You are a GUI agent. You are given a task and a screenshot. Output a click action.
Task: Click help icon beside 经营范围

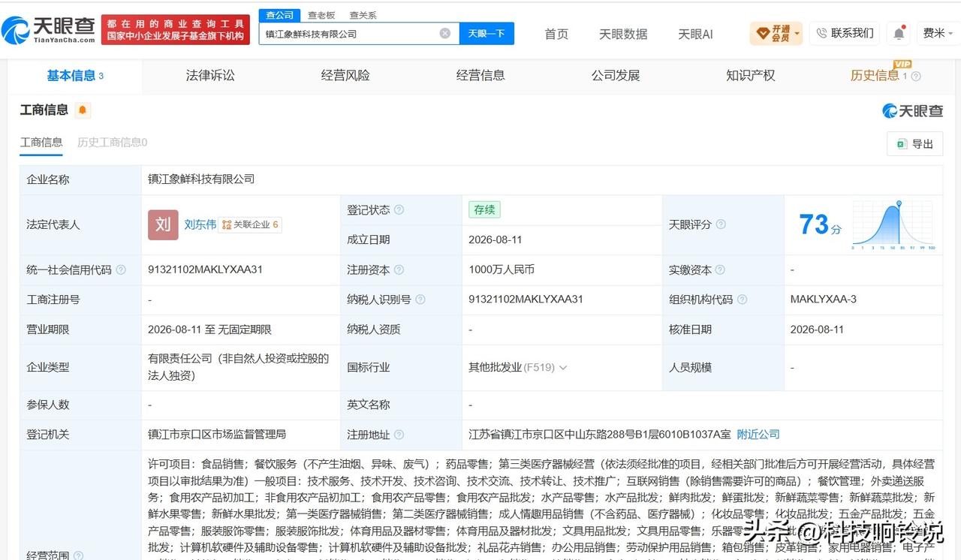pos(78,555)
